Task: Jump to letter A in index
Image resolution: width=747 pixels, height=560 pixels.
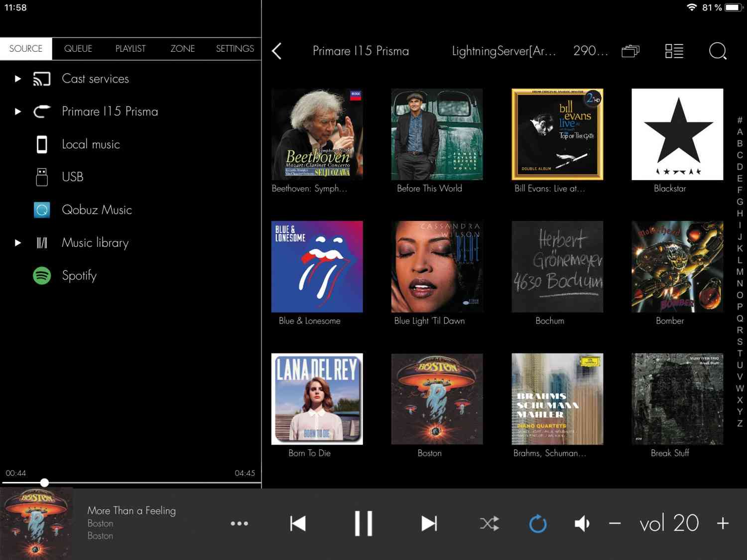Action: coord(740,132)
